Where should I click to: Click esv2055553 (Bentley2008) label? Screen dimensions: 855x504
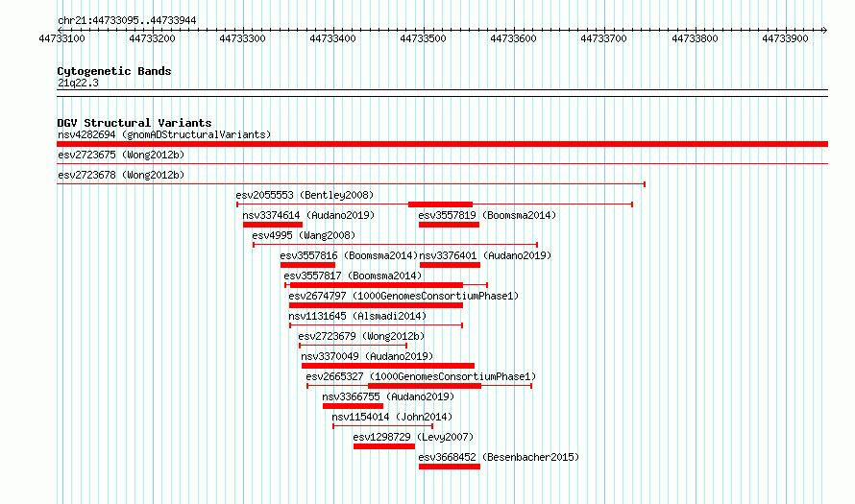[x=305, y=195]
